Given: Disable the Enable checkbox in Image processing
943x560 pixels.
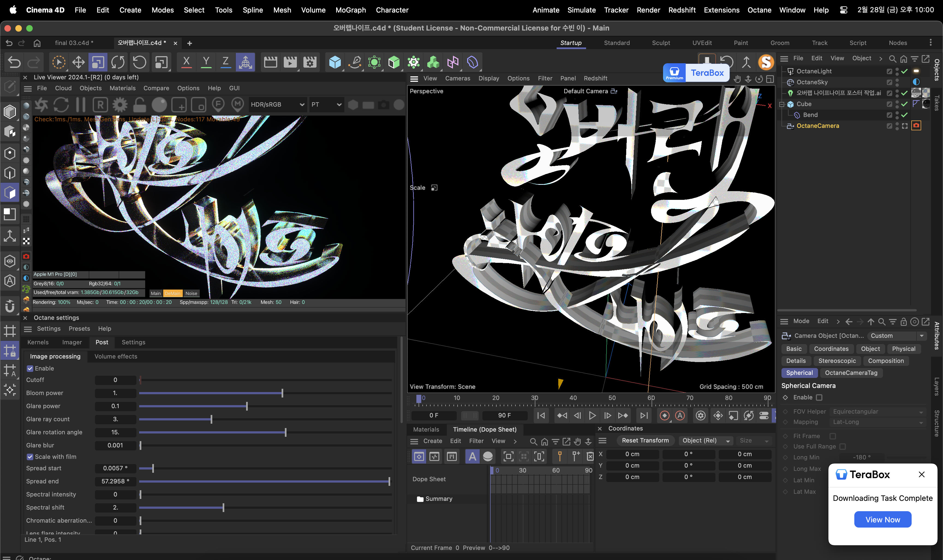Looking at the screenshot, I should pos(30,368).
